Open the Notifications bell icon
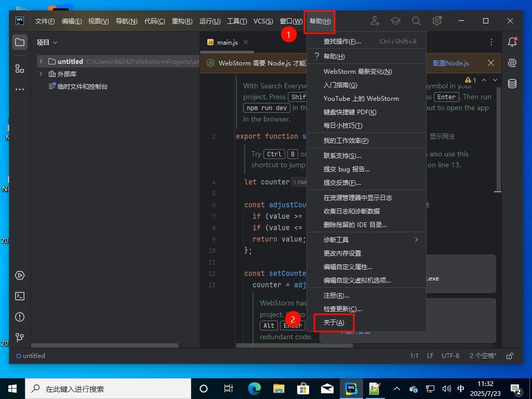 [x=512, y=42]
